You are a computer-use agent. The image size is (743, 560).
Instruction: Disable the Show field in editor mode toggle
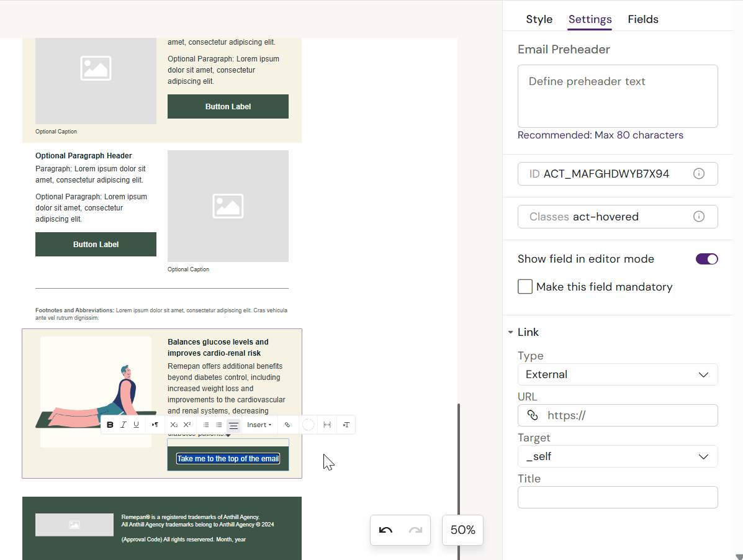(707, 259)
